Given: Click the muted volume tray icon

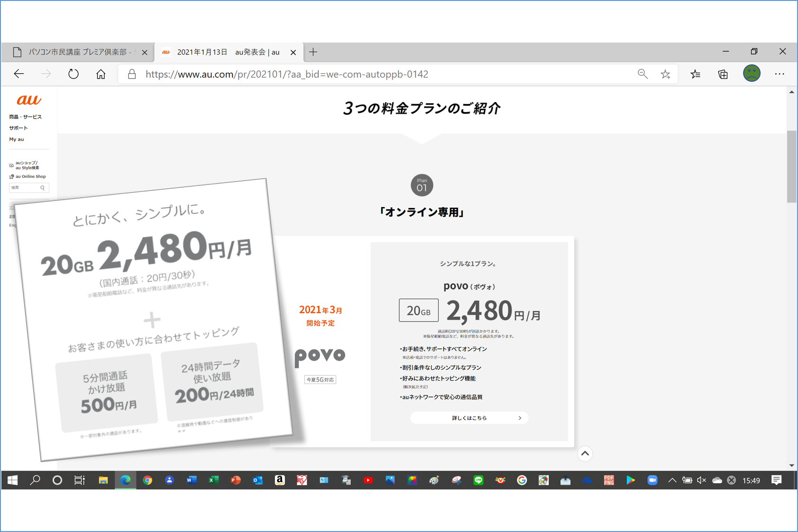Looking at the screenshot, I should click(701, 480).
